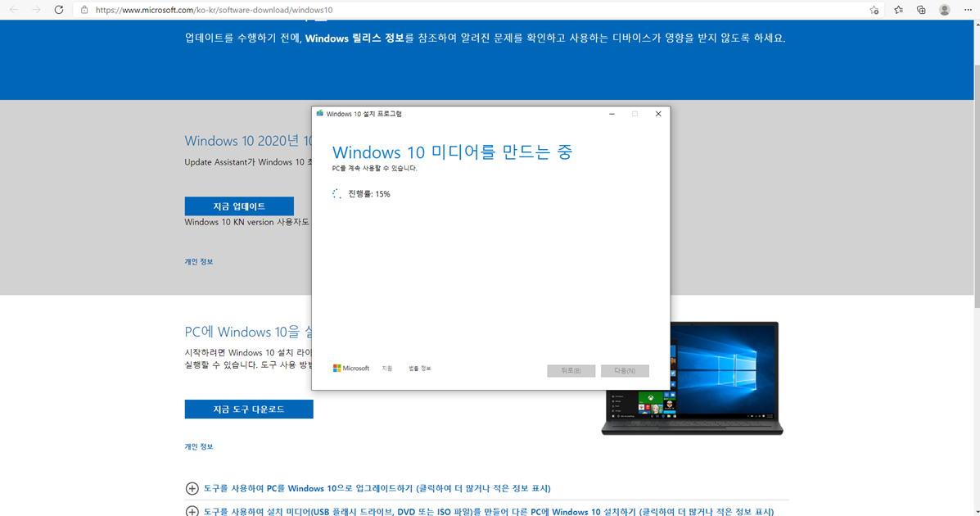This screenshot has height=516, width=980.
Task: Click the scrollbar up arrow
Action: click(976, 24)
